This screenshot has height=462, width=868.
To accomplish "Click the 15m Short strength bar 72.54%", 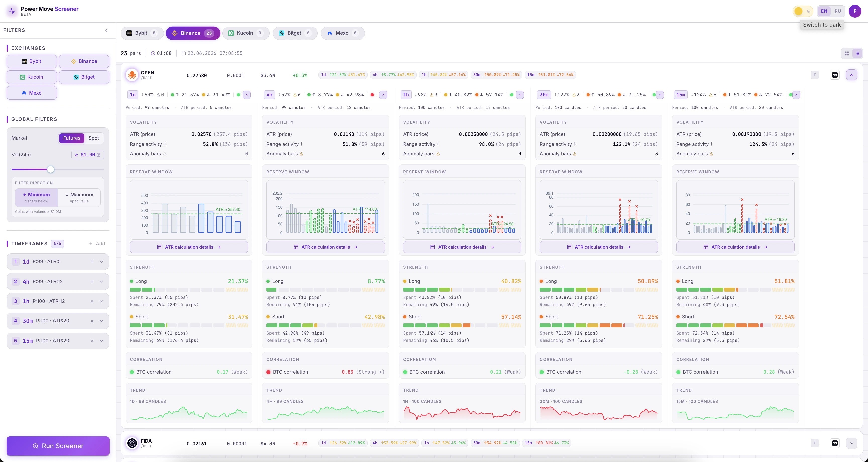I will pos(735,326).
